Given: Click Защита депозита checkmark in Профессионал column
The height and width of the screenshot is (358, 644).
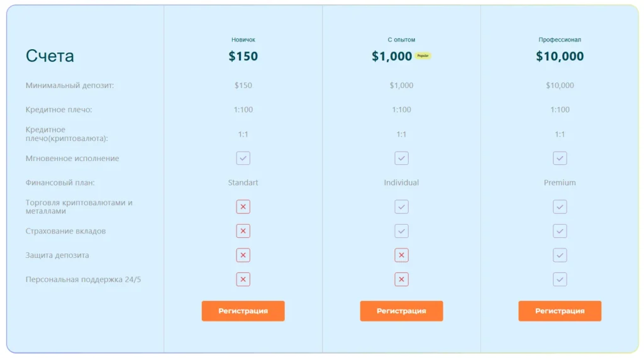Looking at the screenshot, I should (x=560, y=255).
